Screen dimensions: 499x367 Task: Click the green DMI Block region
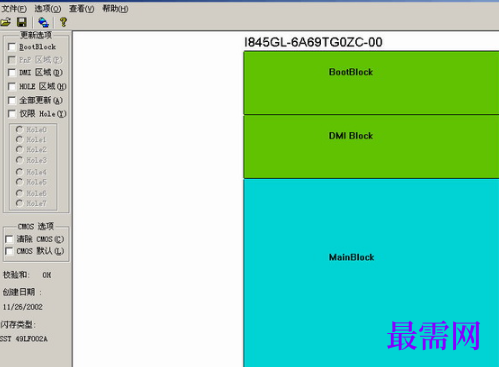371,147
